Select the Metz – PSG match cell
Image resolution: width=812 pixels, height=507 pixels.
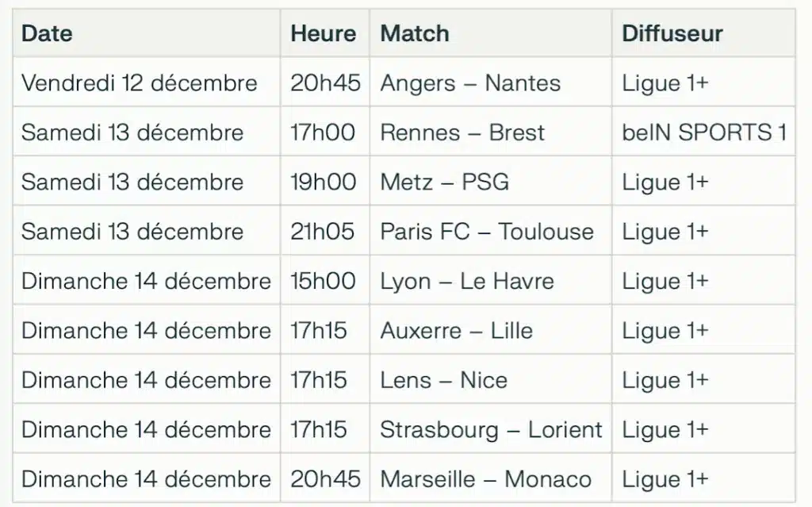(445, 182)
